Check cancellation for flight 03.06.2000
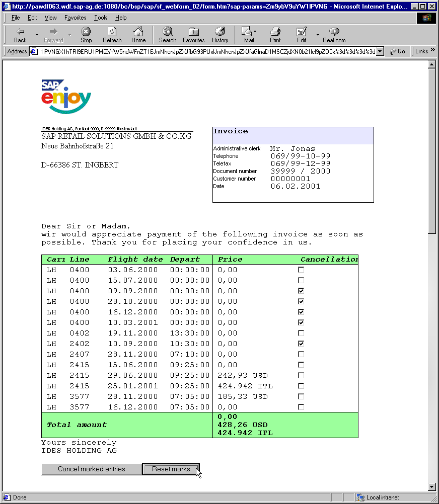This screenshot has width=439, height=504. (x=301, y=270)
